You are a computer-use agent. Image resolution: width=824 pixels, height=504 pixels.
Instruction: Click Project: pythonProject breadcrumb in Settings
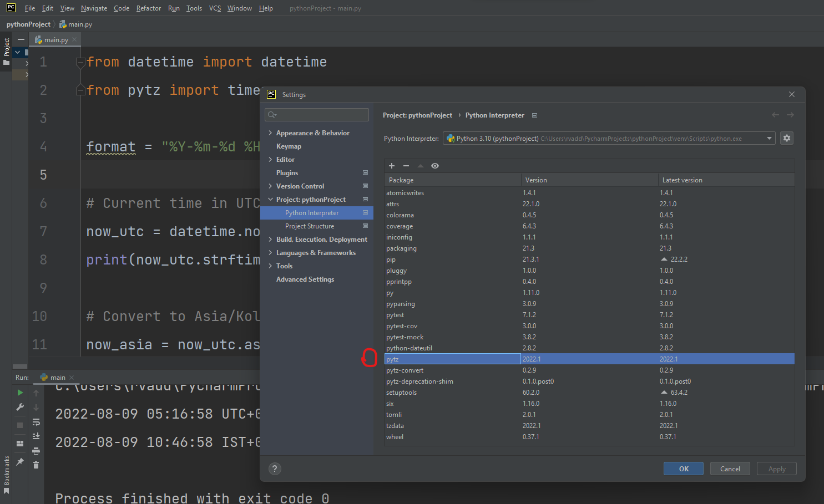pos(417,115)
